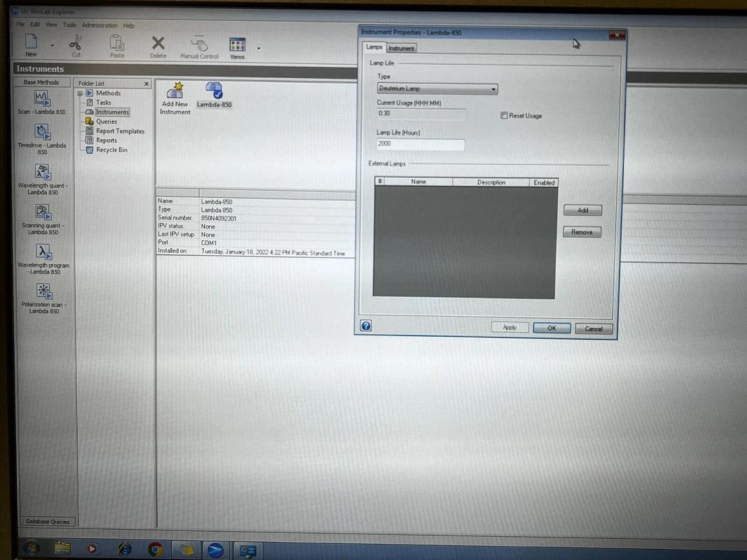Click the Lamp Life (Hours) field
The image size is (747, 560).
(421, 144)
